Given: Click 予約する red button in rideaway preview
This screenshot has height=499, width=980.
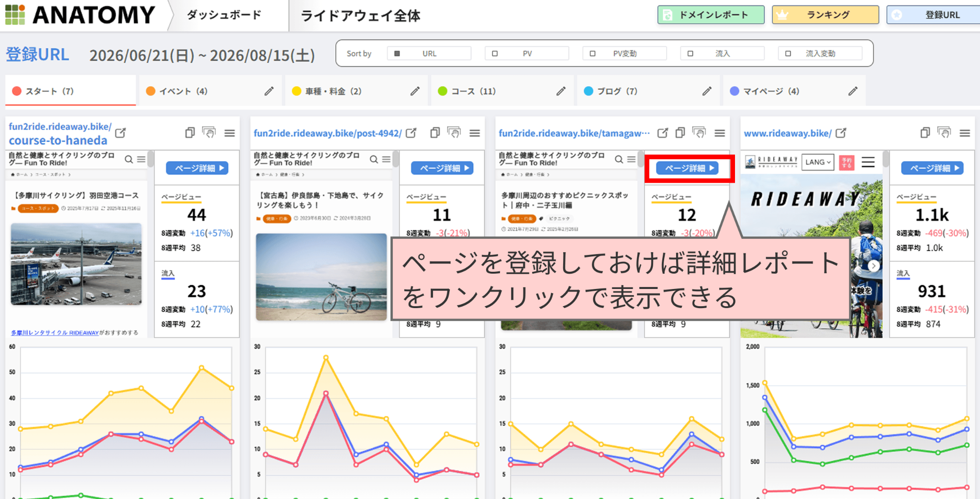Looking at the screenshot, I should [x=846, y=162].
